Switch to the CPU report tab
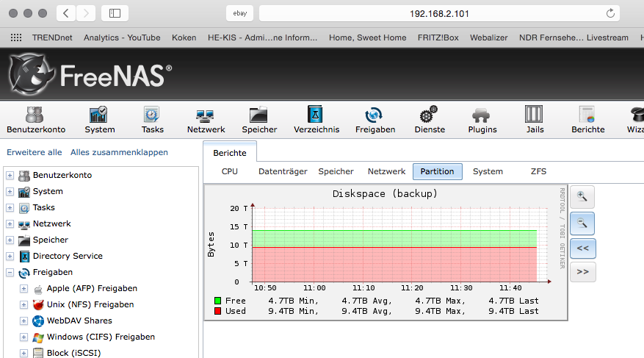Image resolution: width=644 pixels, height=358 pixels. [x=229, y=171]
